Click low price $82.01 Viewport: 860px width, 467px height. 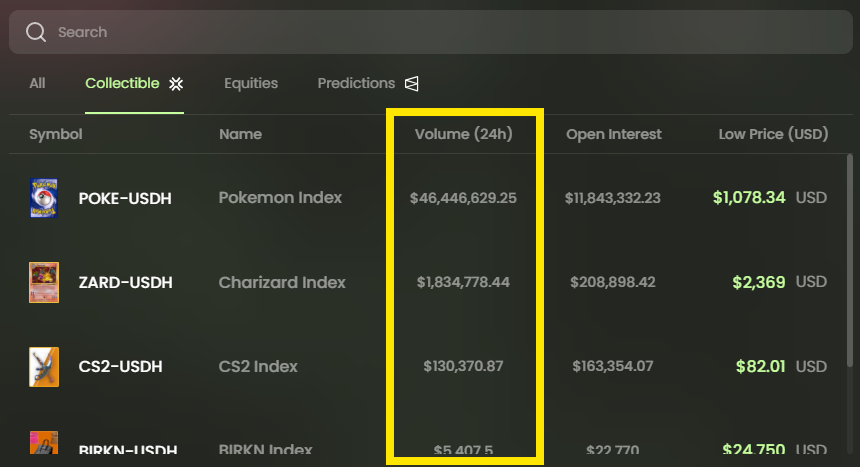click(x=761, y=366)
